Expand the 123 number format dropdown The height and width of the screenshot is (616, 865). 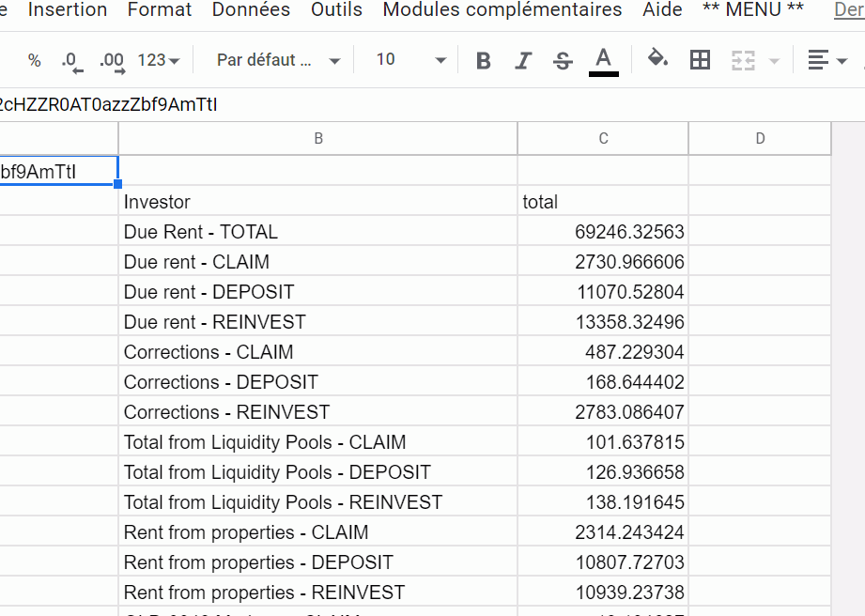pyautogui.click(x=158, y=60)
